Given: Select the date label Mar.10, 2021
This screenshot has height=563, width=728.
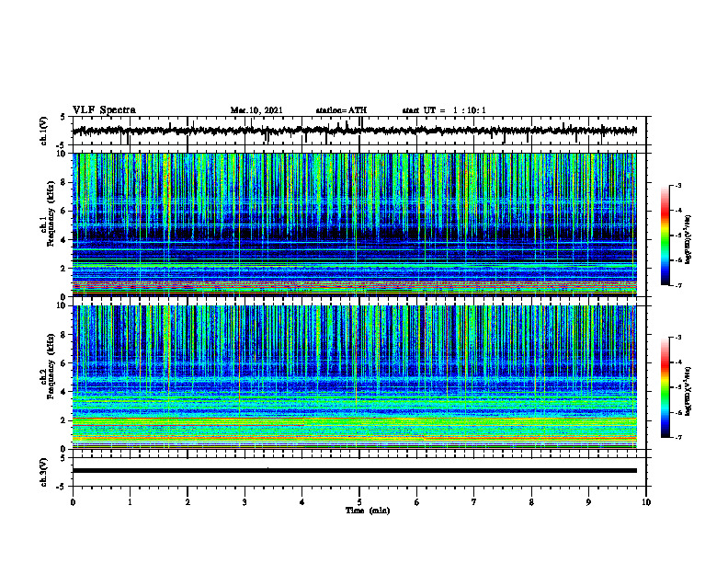Looking at the screenshot, I should click(x=256, y=110).
